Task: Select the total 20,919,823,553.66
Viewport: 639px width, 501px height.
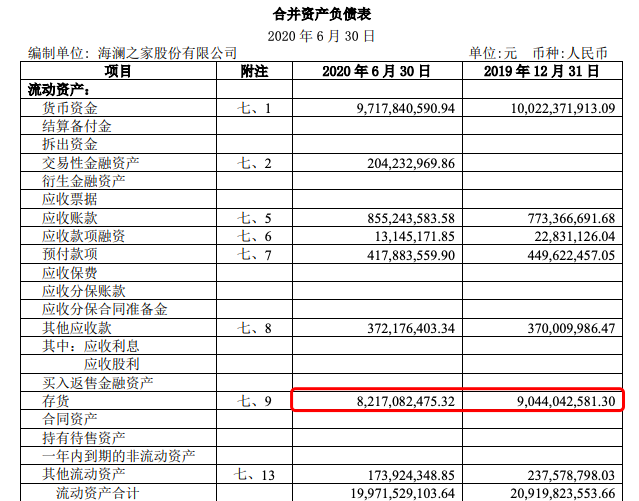Action: point(563,494)
